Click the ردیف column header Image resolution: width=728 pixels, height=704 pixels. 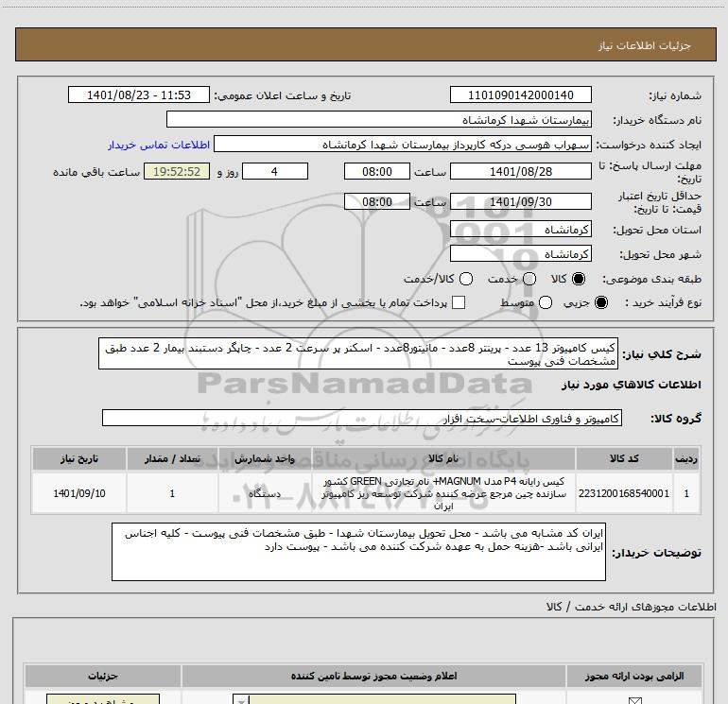686,459
